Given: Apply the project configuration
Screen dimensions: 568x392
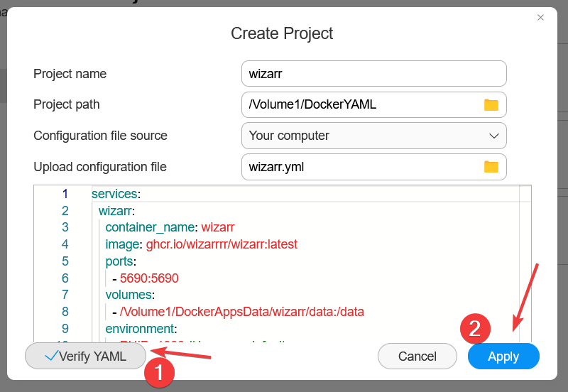Looking at the screenshot, I should 503,356.
